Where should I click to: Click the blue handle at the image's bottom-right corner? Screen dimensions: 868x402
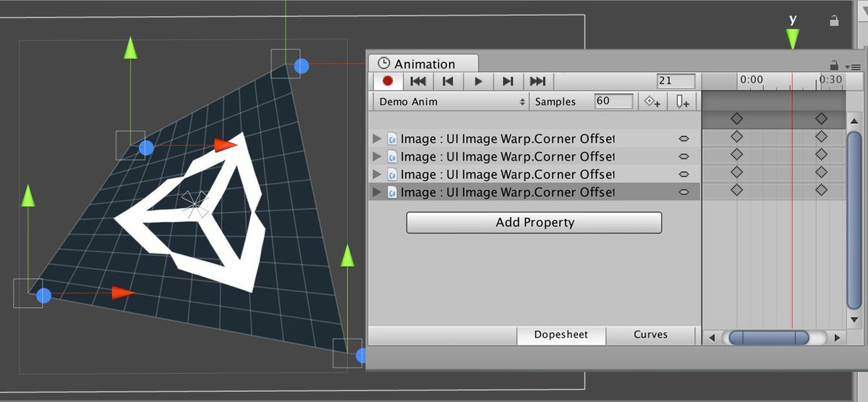361,356
